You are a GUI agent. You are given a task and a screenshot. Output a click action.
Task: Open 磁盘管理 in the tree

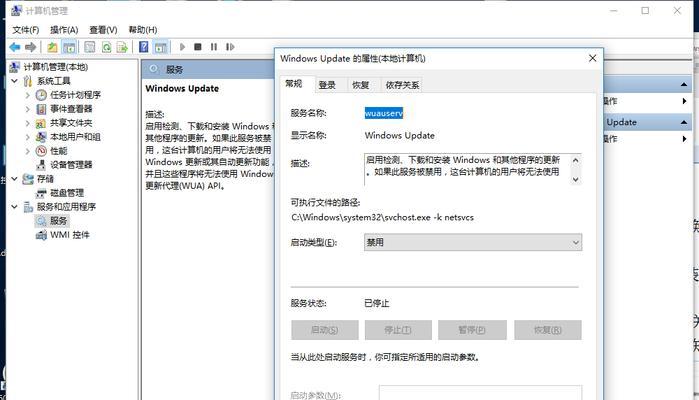(67, 193)
